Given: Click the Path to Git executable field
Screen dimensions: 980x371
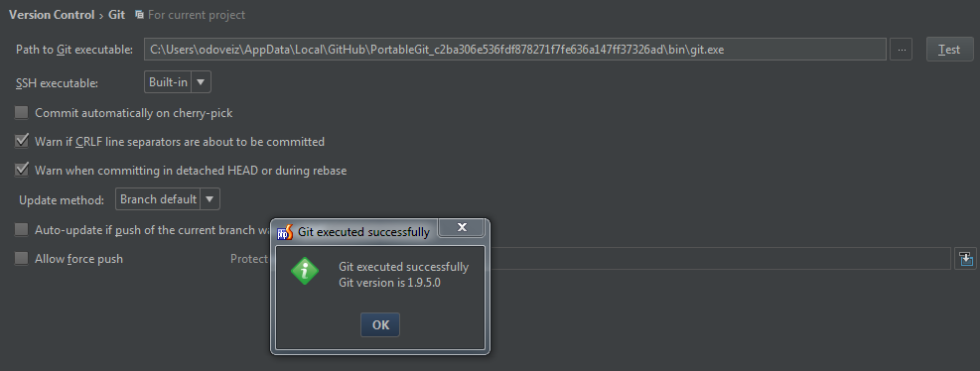Looking at the screenshot, I should coord(515,50).
